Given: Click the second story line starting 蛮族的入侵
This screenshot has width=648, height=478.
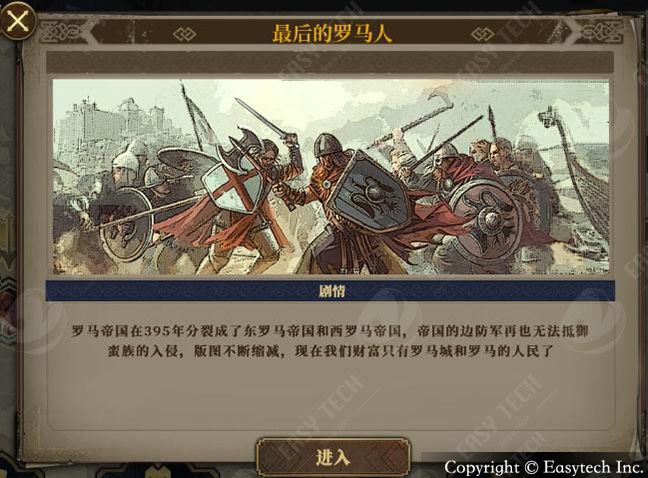Looking at the screenshot, I should point(330,351).
